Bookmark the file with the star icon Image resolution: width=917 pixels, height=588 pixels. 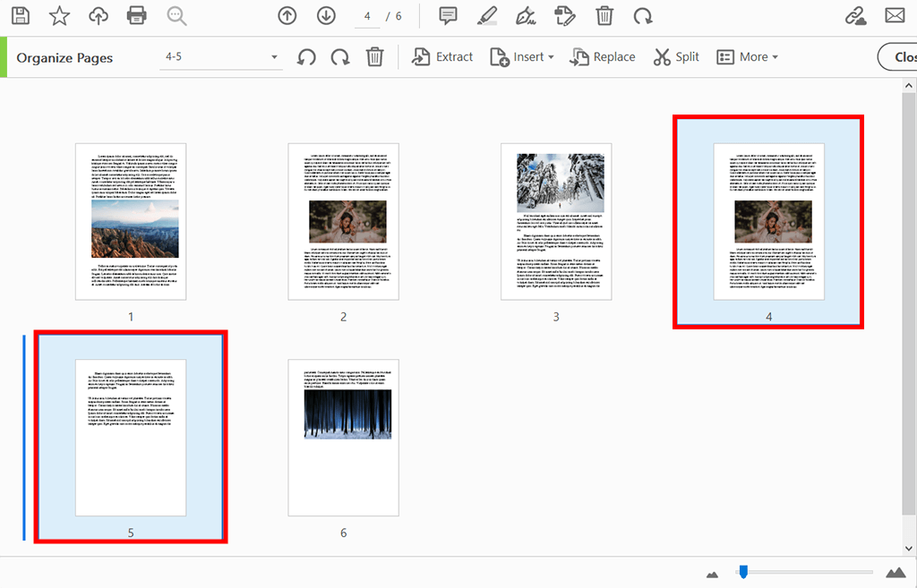[59, 16]
